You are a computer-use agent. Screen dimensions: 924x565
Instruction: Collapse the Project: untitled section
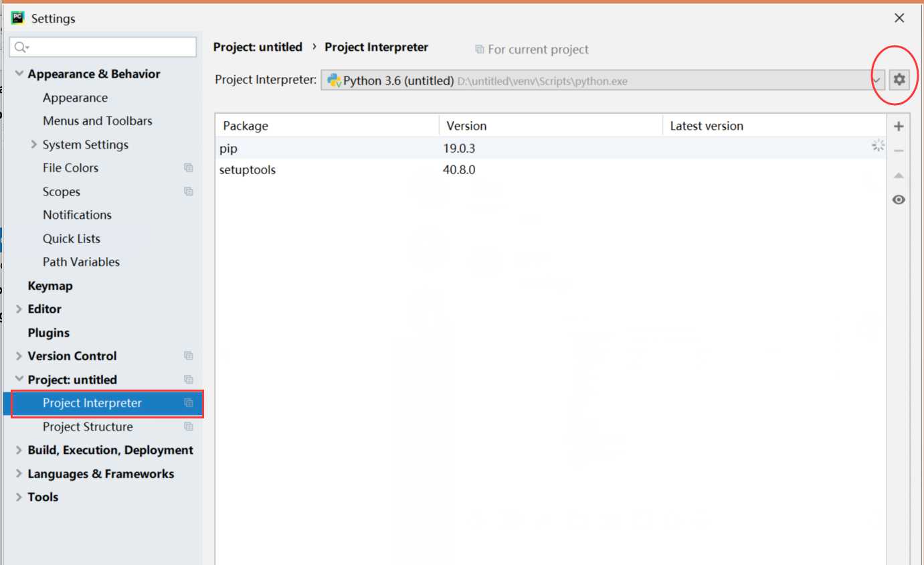pyautogui.click(x=19, y=380)
